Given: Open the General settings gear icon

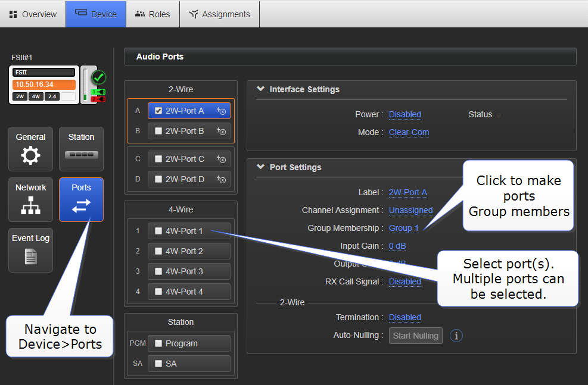Looking at the screenshot, I should click(x=30, y=155).
